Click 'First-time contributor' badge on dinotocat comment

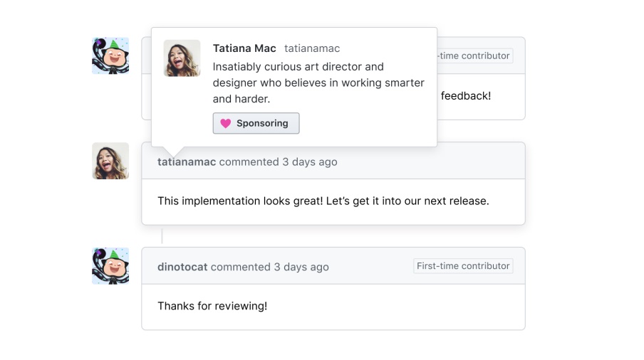pos(463,266)
